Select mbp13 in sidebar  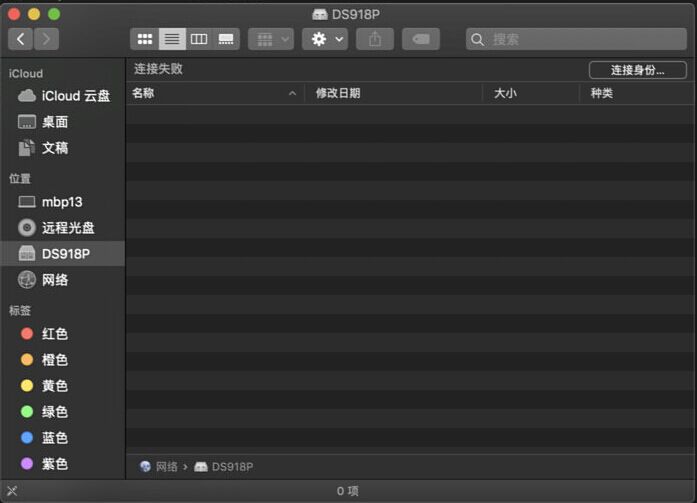tap(63, 202)
